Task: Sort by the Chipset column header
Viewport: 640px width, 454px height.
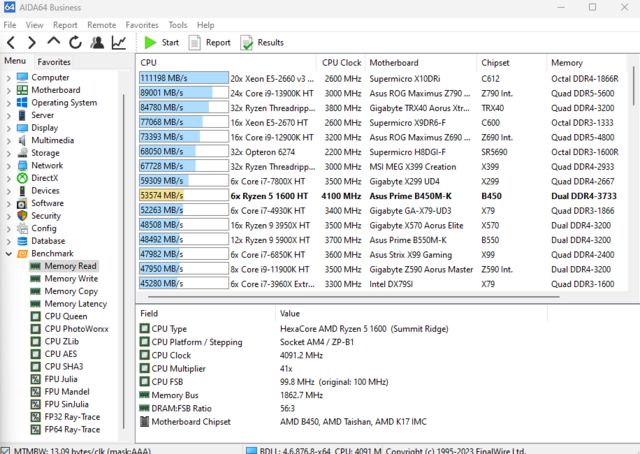Action: [x=511, y=62]
